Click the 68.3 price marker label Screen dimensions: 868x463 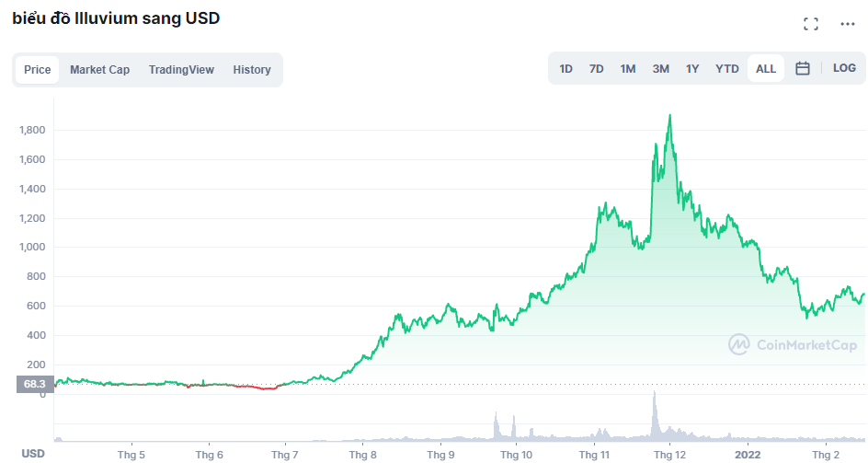35,384
